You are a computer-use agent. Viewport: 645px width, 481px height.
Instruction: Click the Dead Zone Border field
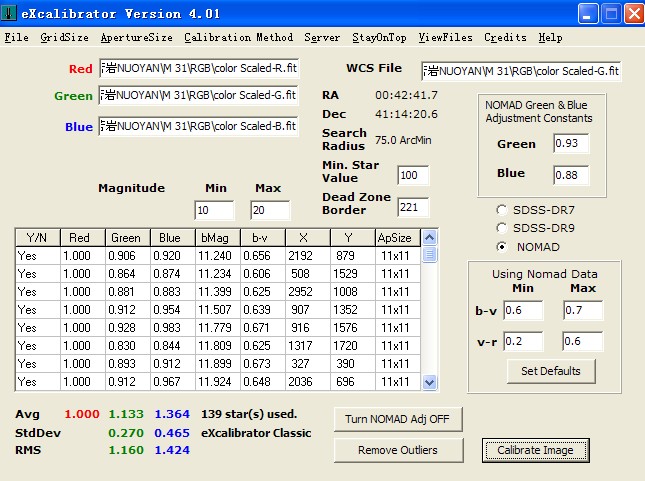tap(413, 207)
